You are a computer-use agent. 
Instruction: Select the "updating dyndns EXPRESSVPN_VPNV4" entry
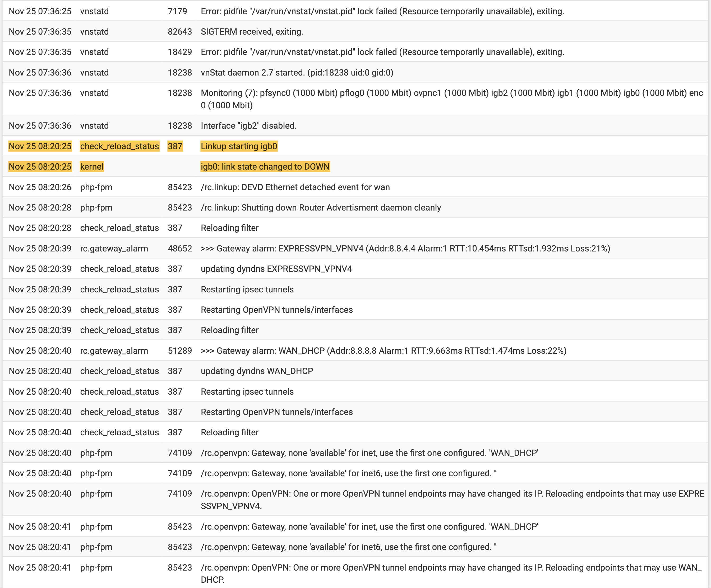(x=276, y=269)
